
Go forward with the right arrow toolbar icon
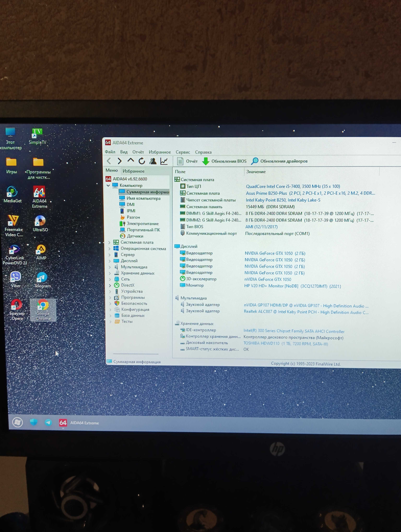pyautogui.click(x=120, y=161)
